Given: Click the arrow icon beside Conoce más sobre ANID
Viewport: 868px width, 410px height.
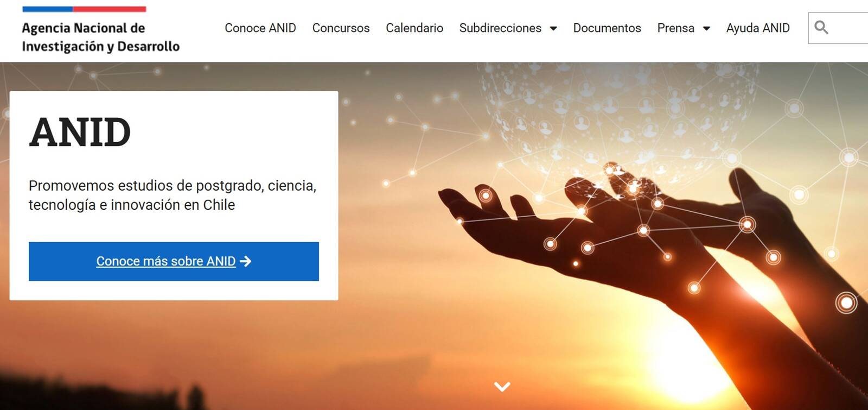Looking at the screenshot, I should [246, 261].
